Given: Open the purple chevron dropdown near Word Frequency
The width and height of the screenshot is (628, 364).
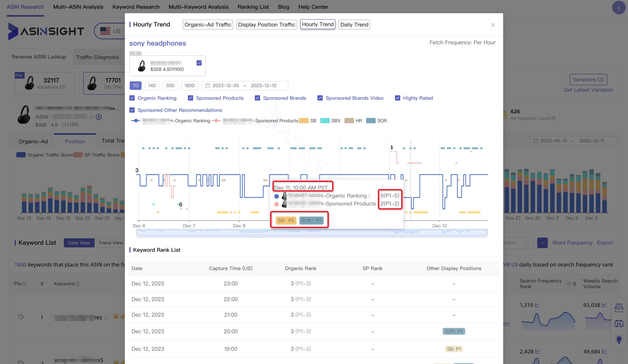Looking at the screenshot, I should pos(542,243).
